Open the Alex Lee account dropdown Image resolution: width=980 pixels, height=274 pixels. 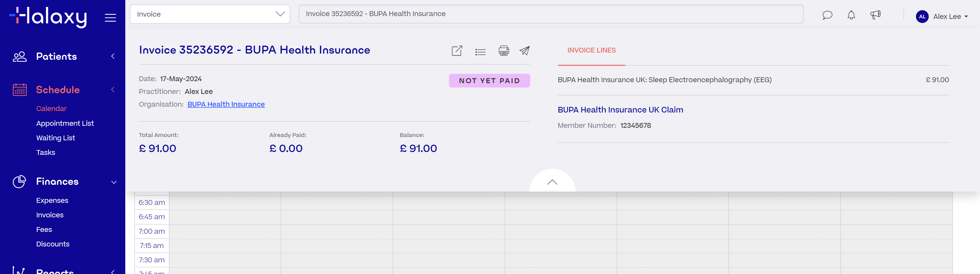coord(950,16)
